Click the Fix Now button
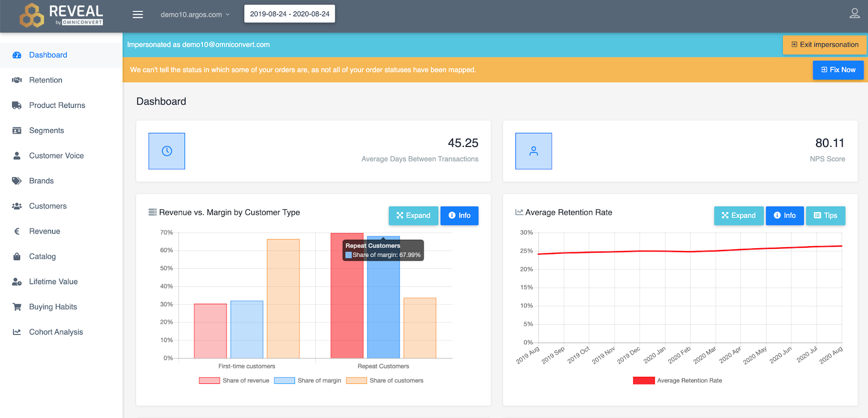Screen dimensions: 868x418 [x=838, y=70]
